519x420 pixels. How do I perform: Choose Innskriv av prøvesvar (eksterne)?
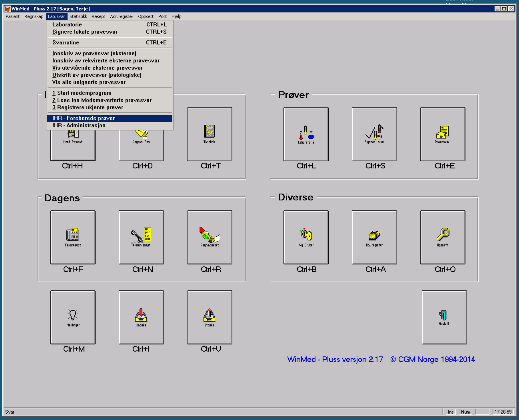click(110, 53)
